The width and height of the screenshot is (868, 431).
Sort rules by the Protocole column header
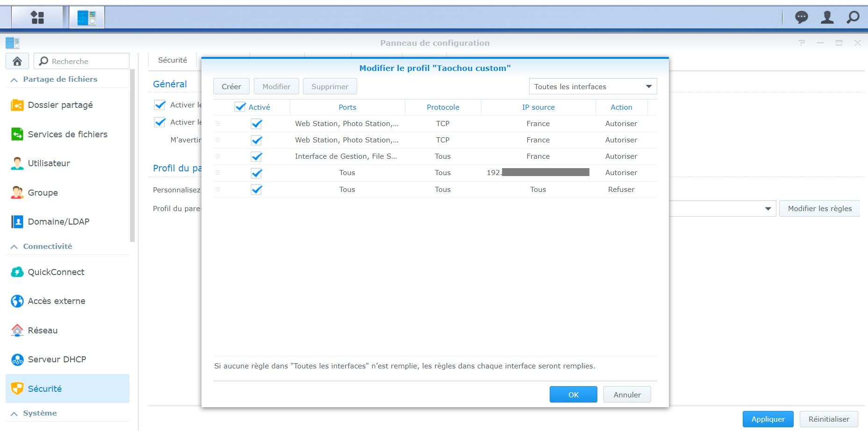(x=443, y=107)
